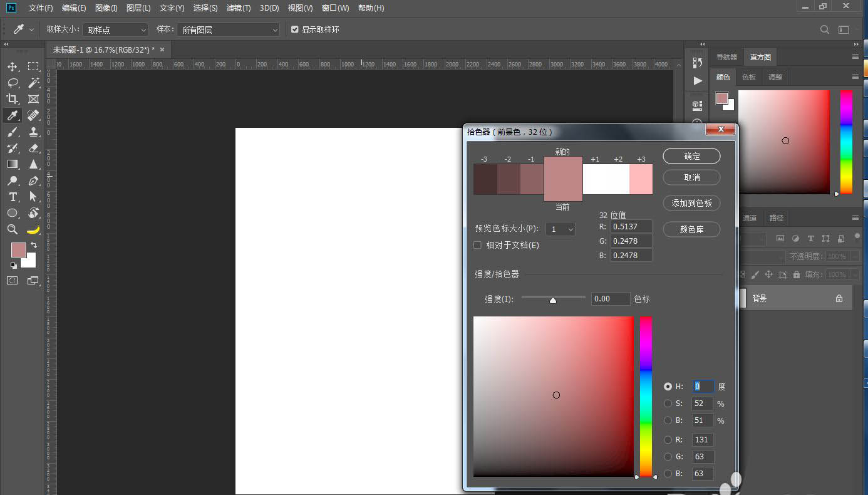Viewport: 868px width, 495px height.
Task: Open 取样大小 dropdown (取样点)
Action: click(115, 29)
